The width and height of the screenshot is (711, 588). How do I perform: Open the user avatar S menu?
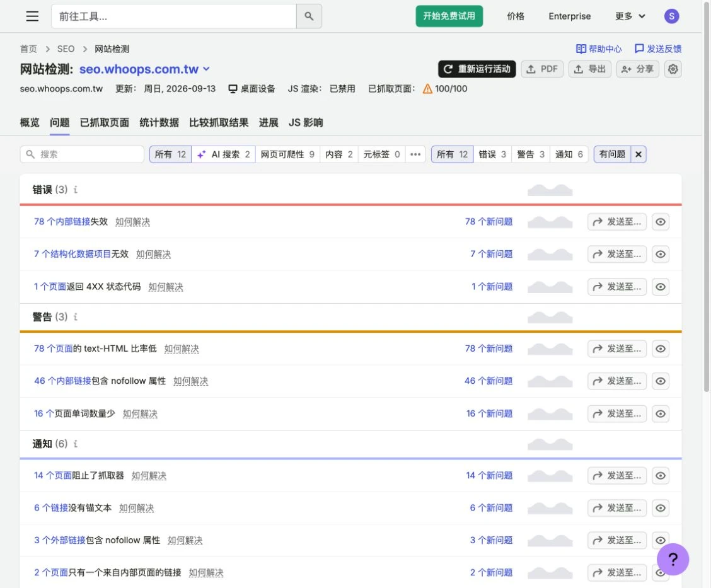pyautogui.click(x=671, y=16)
